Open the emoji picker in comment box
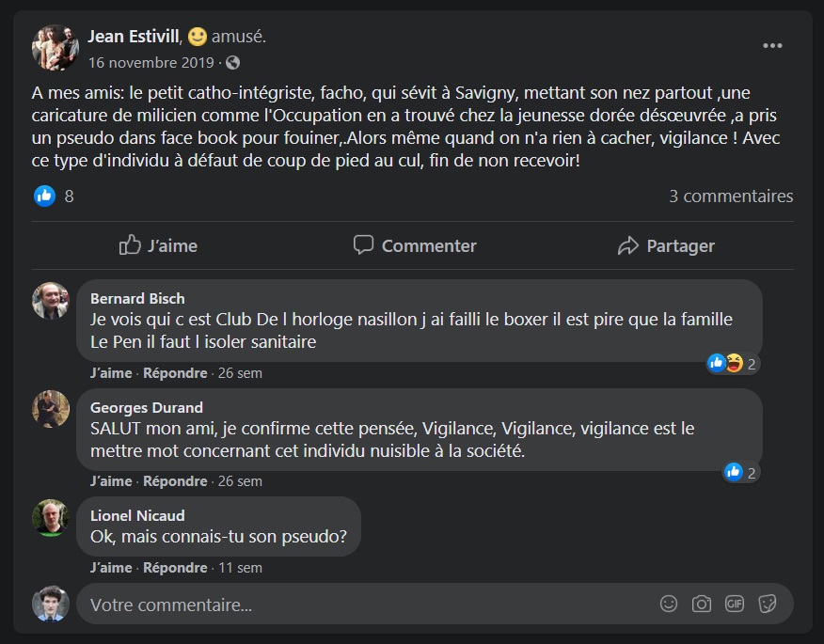This screenshot has height=644, width=824. tap(669, 604)
